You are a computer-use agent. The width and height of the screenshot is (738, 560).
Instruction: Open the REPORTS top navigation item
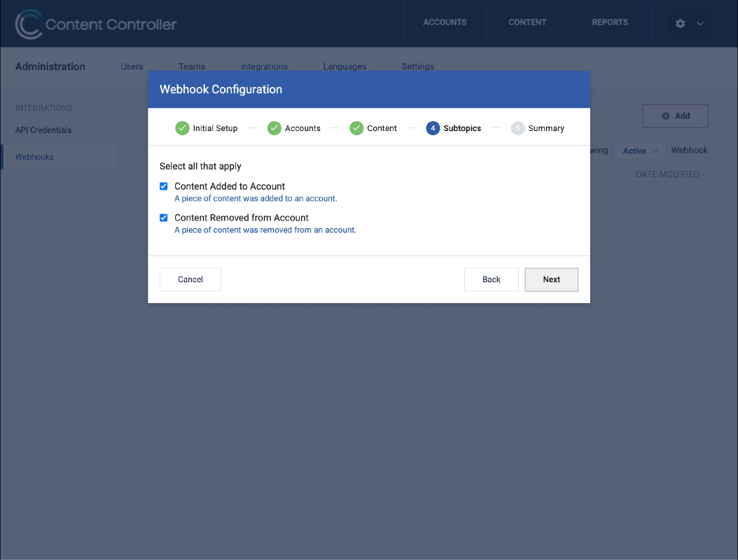tap(609, 22)
